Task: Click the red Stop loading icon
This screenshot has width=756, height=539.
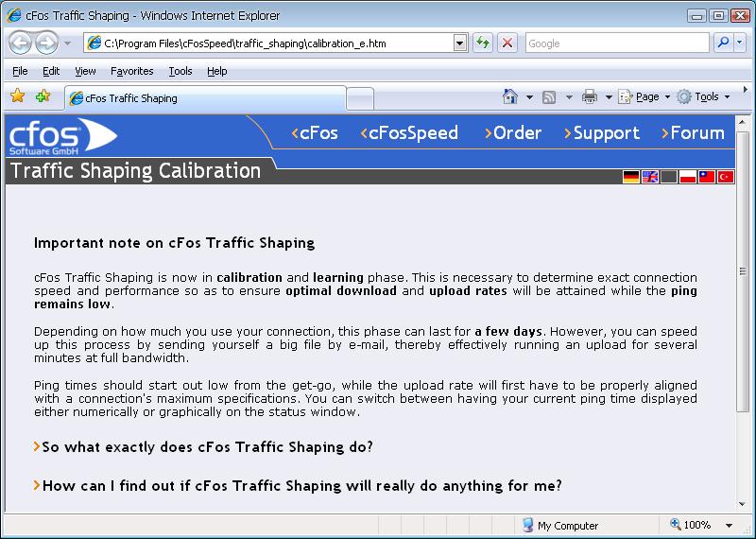Action: click(x=507, y=43)
